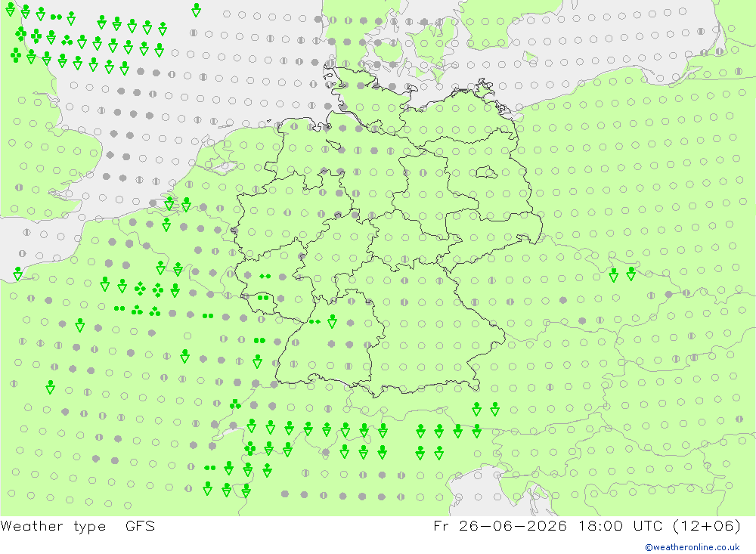Screen dimensions: 756x554
Task: Click the weatheronline.co.uk copyright link
Action: [x=692, y=547]
